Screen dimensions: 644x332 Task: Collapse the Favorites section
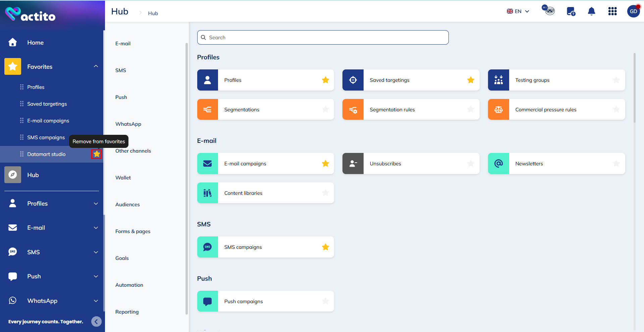(x=96, y=66)
